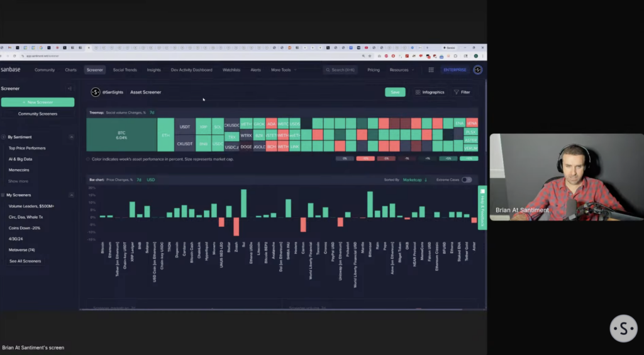Click the @SanSights username link
The image size is (644, 355).
113,92
